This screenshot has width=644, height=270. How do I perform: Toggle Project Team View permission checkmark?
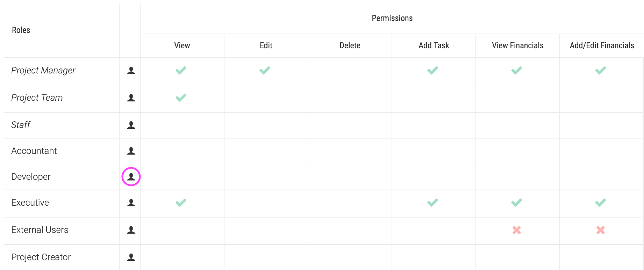coord(181,98)
